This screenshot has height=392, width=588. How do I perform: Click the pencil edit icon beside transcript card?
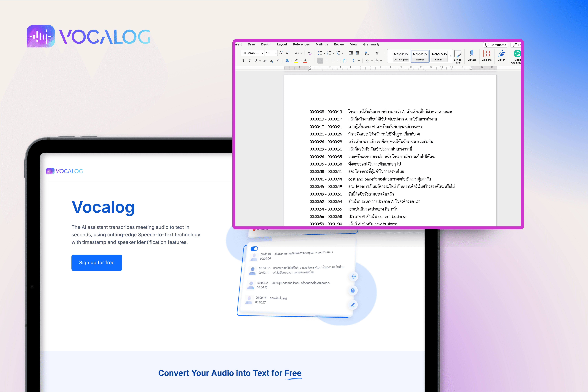tap(353, 305)
